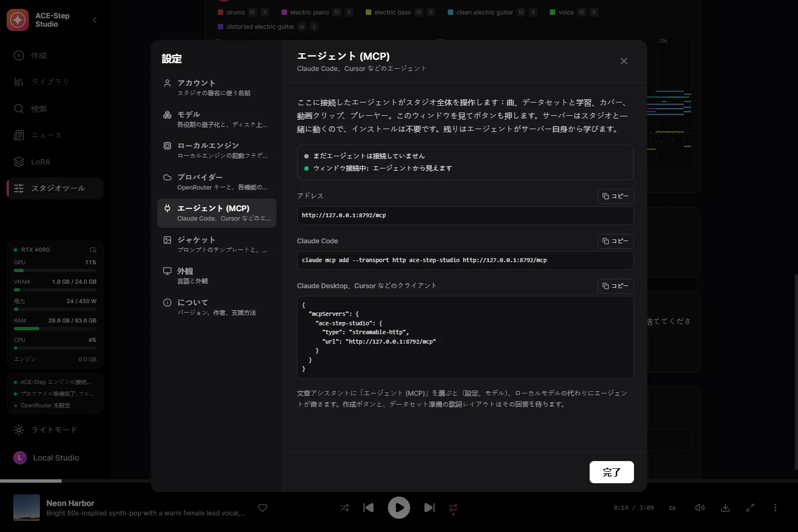Select エージェント (MCP) settings section
The image size is (798, 532).
(x=217, y=213)
